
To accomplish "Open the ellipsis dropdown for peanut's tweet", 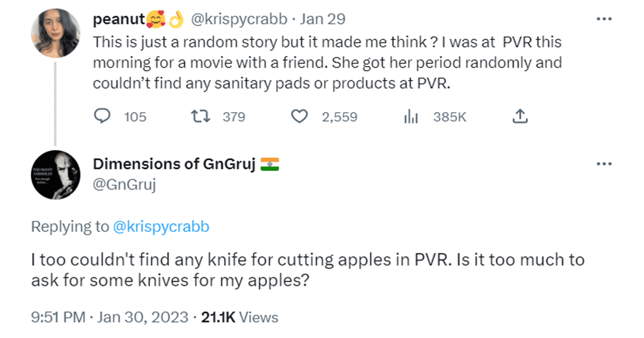I will (604, 18).
